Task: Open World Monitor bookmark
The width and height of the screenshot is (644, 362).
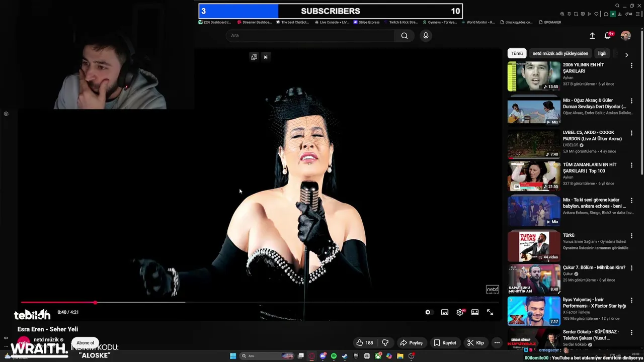Action: [x=478, y=22]
